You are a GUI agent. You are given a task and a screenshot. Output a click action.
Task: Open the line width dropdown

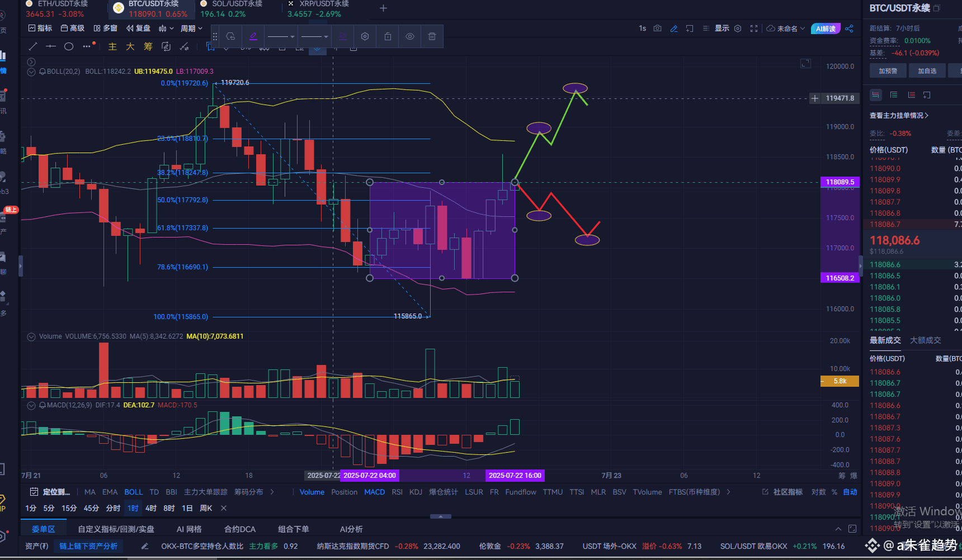point(314,36)
